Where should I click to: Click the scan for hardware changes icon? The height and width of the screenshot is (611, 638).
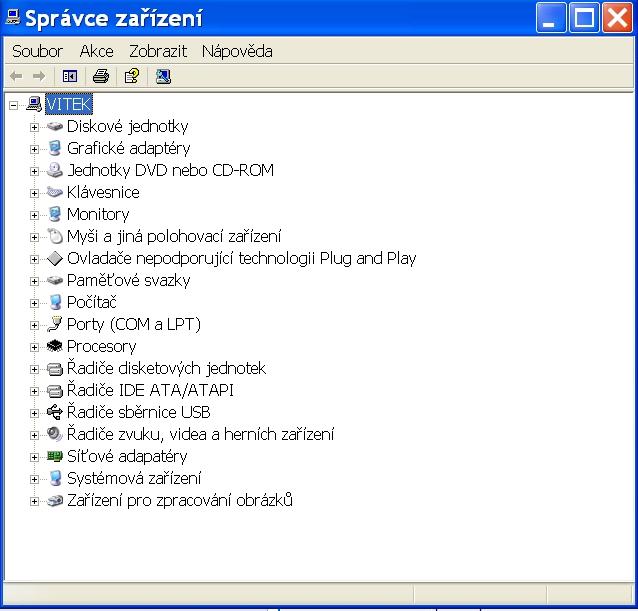point(163,76)
